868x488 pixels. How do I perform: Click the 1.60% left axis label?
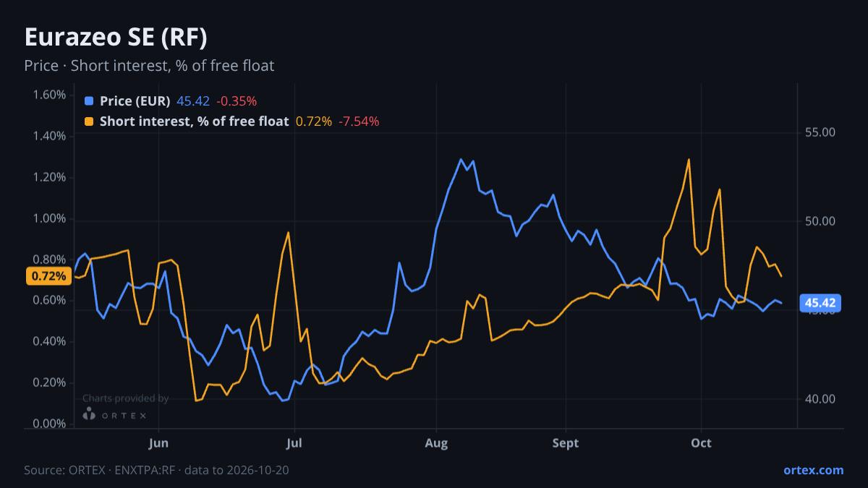pos(49,95)
